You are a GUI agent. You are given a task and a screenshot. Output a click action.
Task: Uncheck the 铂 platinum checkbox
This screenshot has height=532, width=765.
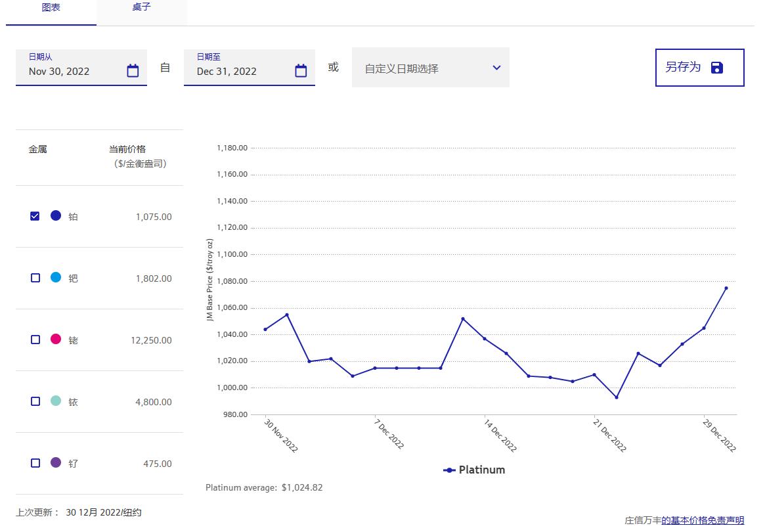pos(35,216)
